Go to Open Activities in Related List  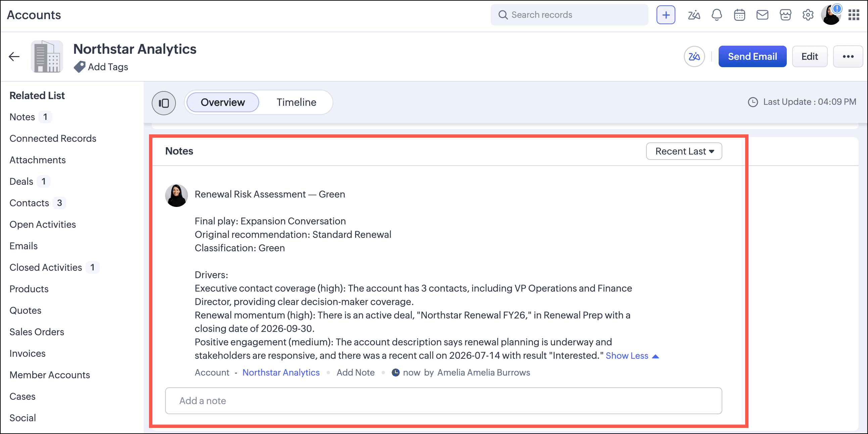coord(42,224)
